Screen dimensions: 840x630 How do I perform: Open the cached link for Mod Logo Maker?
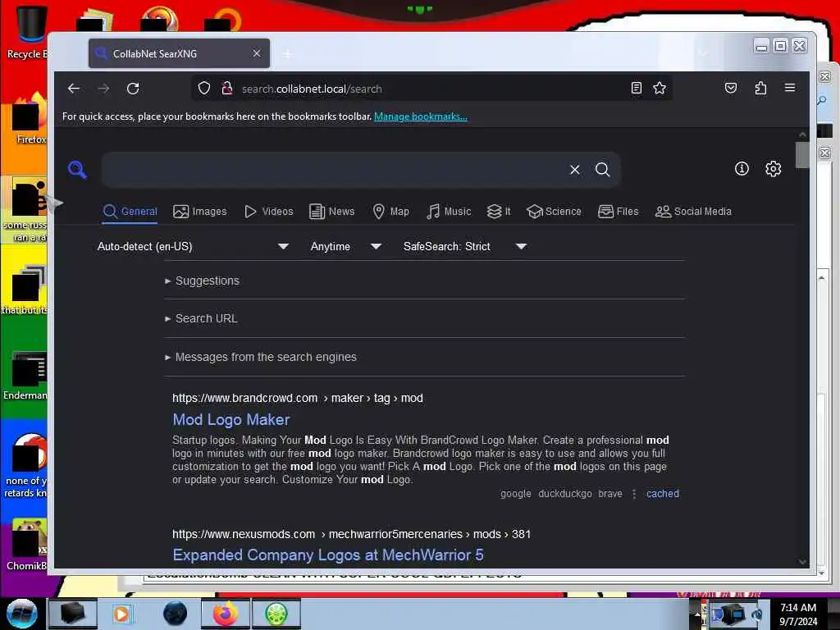coord(663,494)
